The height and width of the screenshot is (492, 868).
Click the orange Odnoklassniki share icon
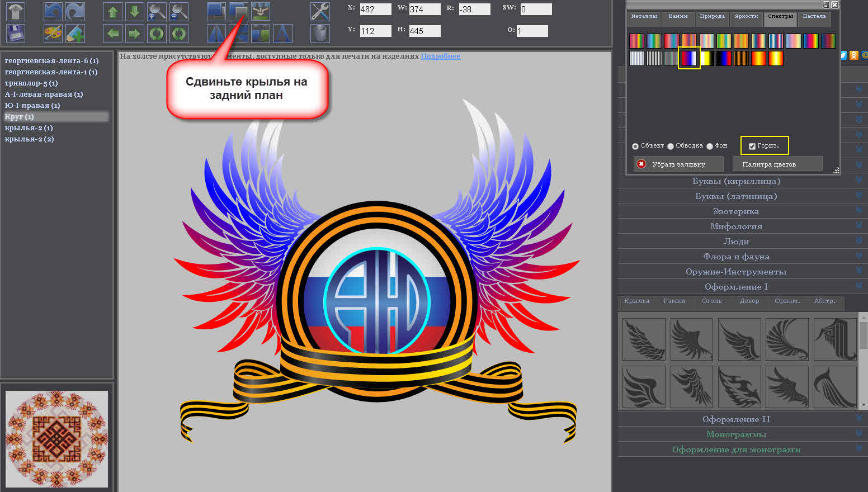[854, 55]
